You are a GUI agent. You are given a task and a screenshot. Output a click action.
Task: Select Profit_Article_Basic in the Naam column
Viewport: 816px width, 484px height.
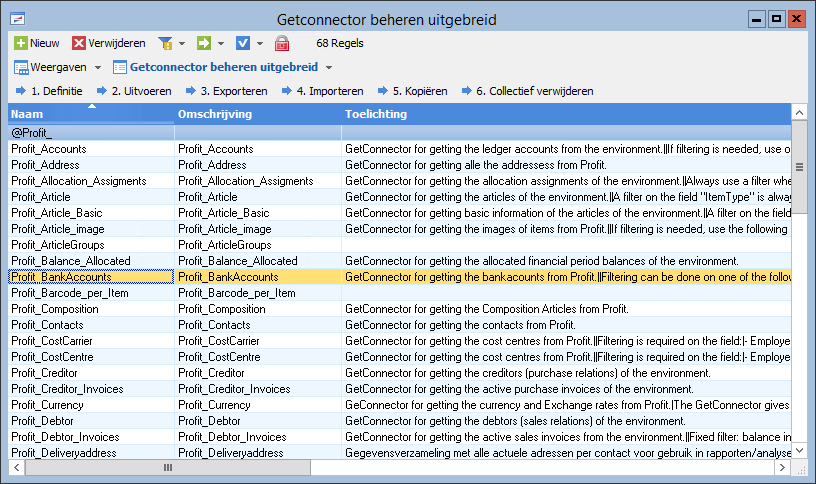(57, 213)
